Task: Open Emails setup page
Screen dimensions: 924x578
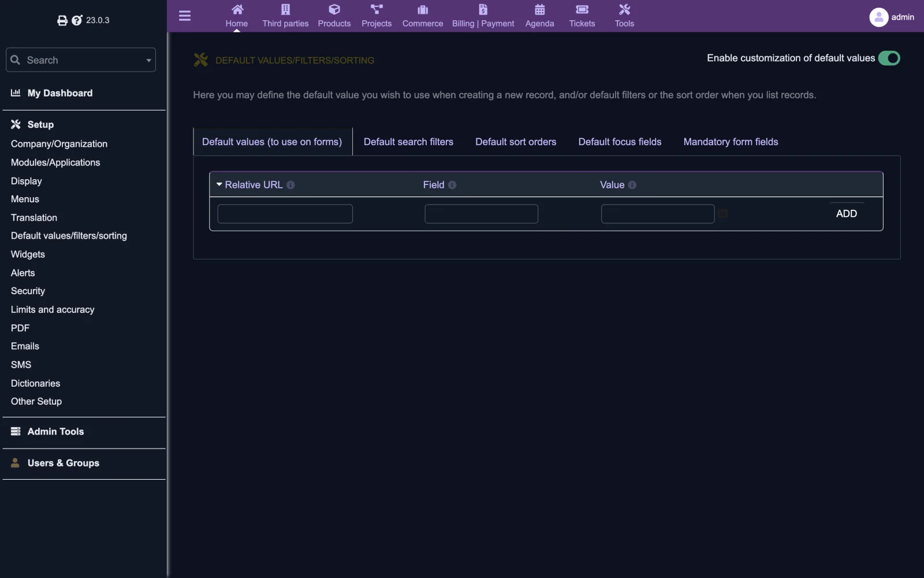Action: [25, 346]
